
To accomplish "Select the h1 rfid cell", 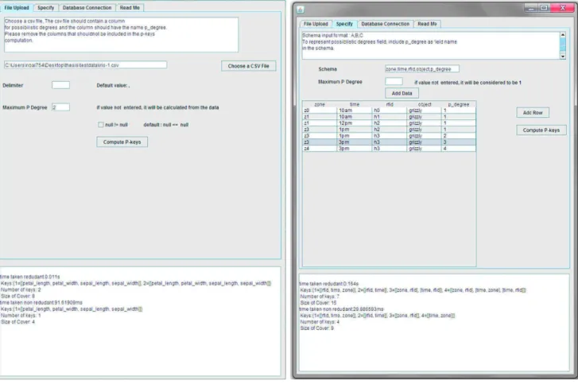I will tap(390, 117).
